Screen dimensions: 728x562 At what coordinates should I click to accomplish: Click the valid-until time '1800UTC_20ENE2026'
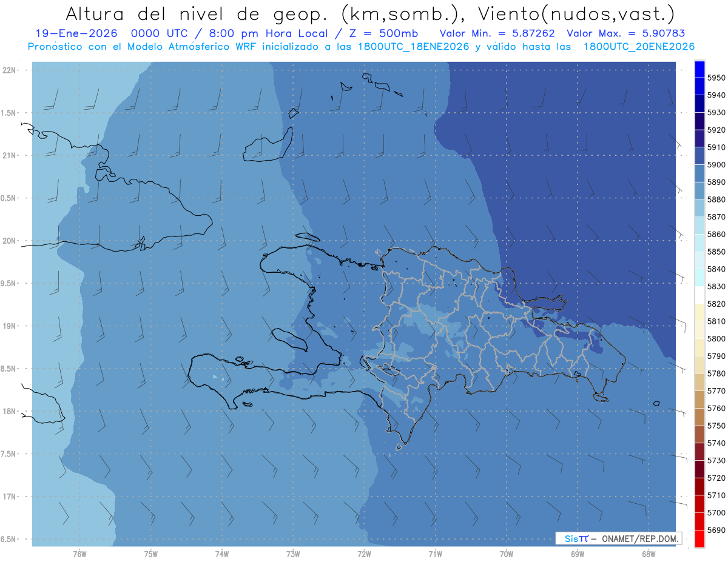pos(638,46)
